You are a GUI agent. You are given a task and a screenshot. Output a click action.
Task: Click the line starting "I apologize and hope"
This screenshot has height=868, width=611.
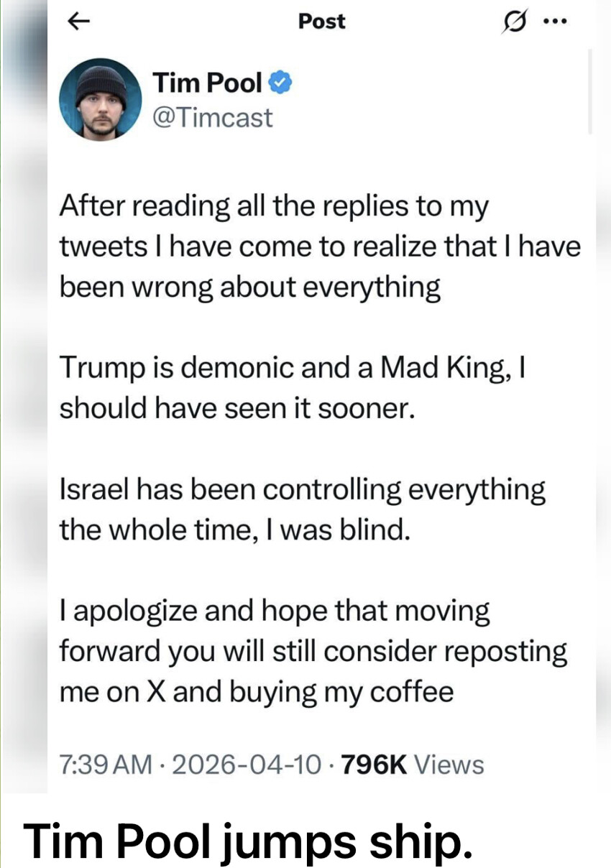pyautogui.click(x=275, y=612)
